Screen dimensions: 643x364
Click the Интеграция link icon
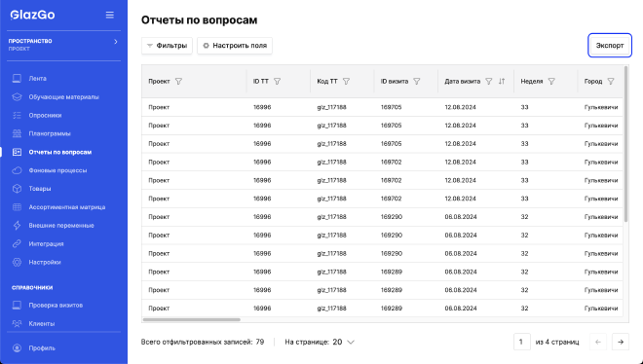coord(17,243)
